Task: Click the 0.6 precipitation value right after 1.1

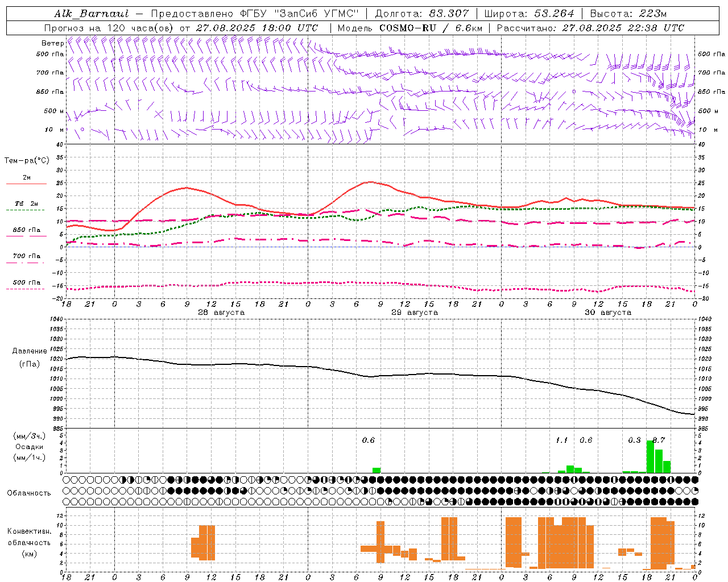Action: 586,440
